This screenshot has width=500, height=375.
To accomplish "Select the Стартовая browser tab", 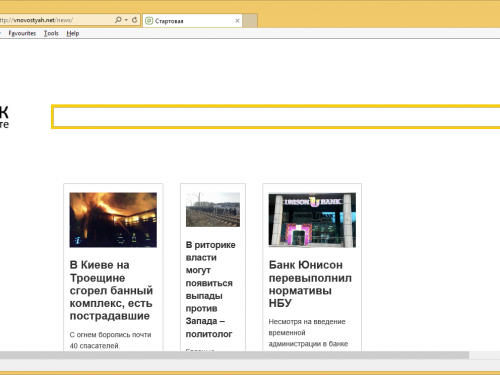I will pos(193,21).
